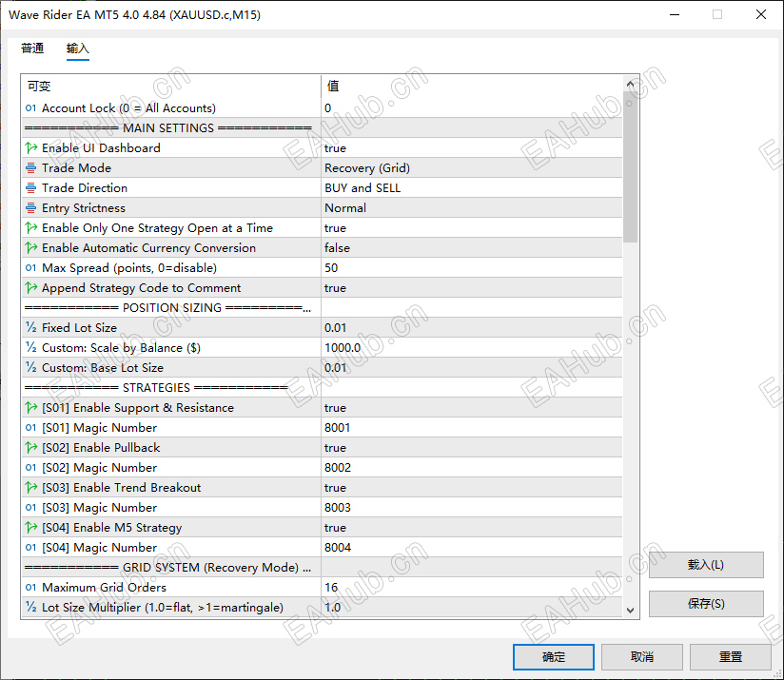Click the integer icon beside Max Spread
784x680 pixels.
pos(31,268)
